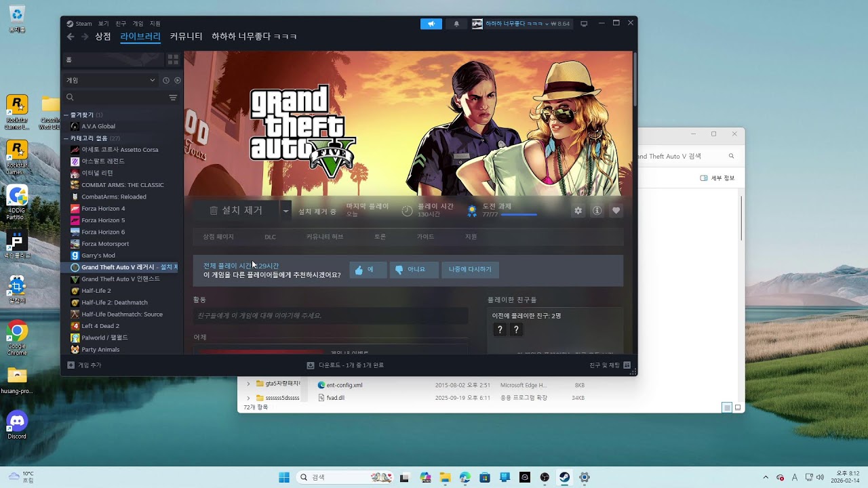Screen dimensions: 868x488
Task: Expand the sssssss5dsssss folder in Explorer
Action: (x=249, y=398)
